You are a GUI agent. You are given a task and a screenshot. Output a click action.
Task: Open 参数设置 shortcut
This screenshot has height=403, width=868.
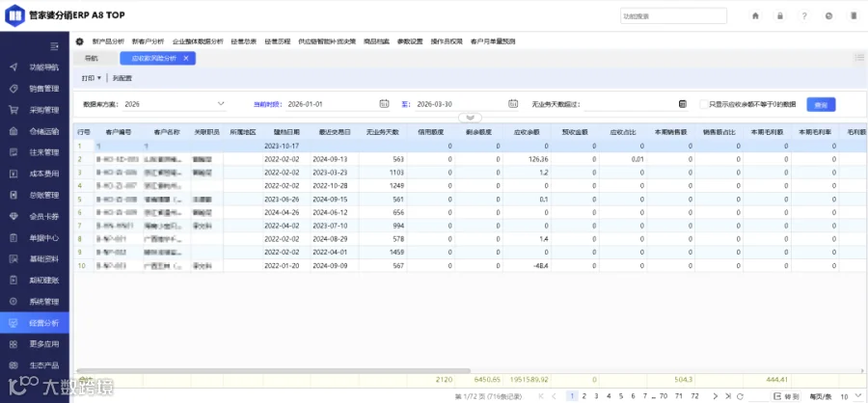[410, 41]
